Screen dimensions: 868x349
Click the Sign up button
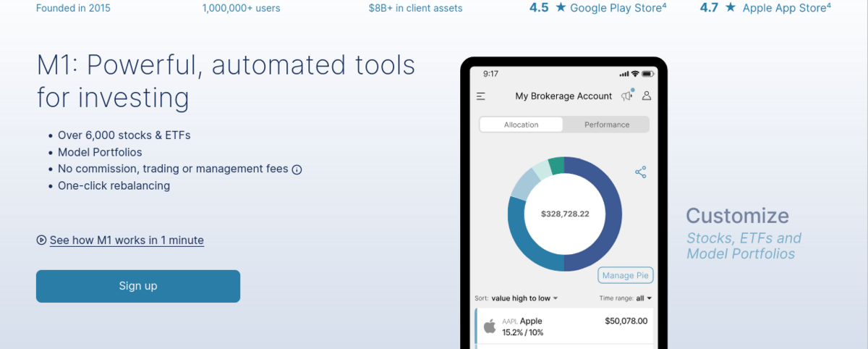[x=138, y=286]
